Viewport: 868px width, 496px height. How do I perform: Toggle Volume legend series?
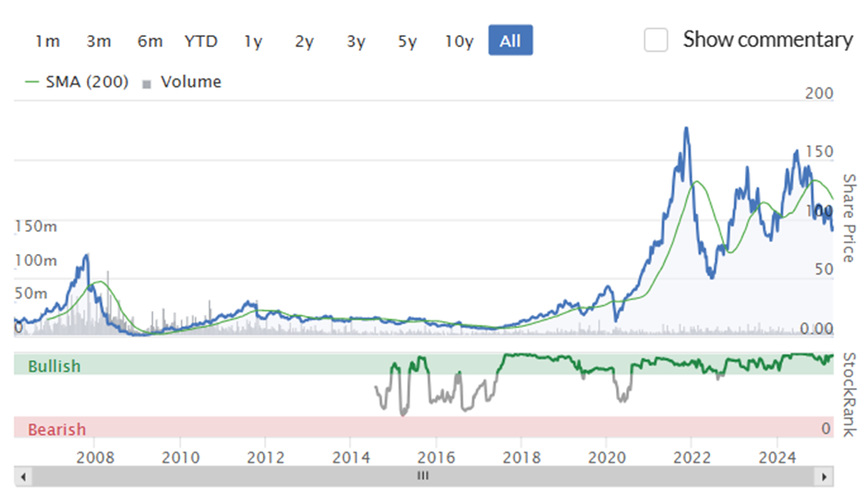coord(182,82)
